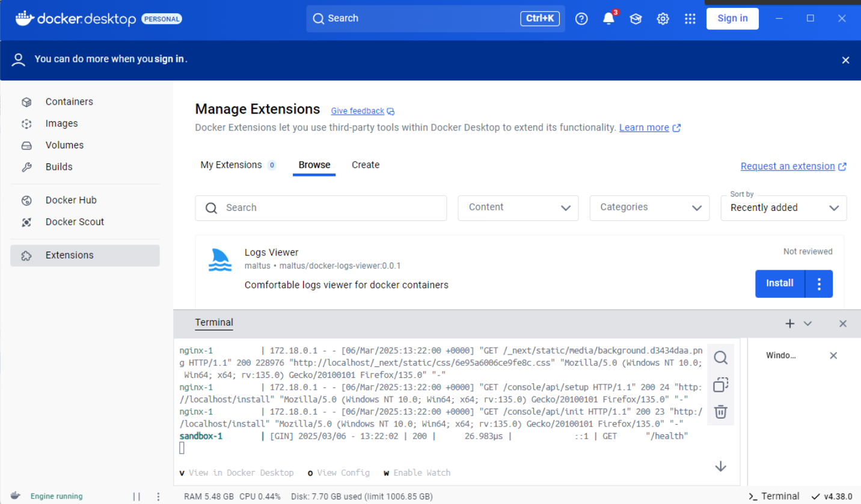Image resolution: width=861 pixels, height=504 pixels.
Task: Click the extensions Search field
Action: [321, 208]
